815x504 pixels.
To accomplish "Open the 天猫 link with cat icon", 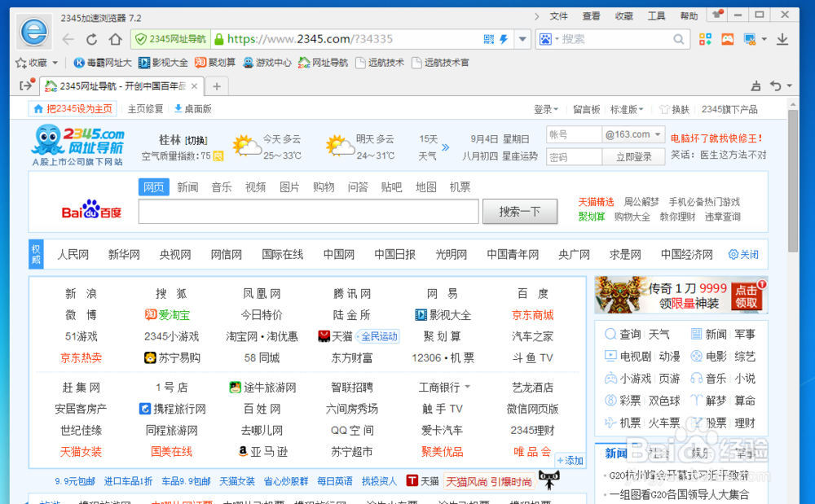I will pyautogui.click(x=335, y=336).
